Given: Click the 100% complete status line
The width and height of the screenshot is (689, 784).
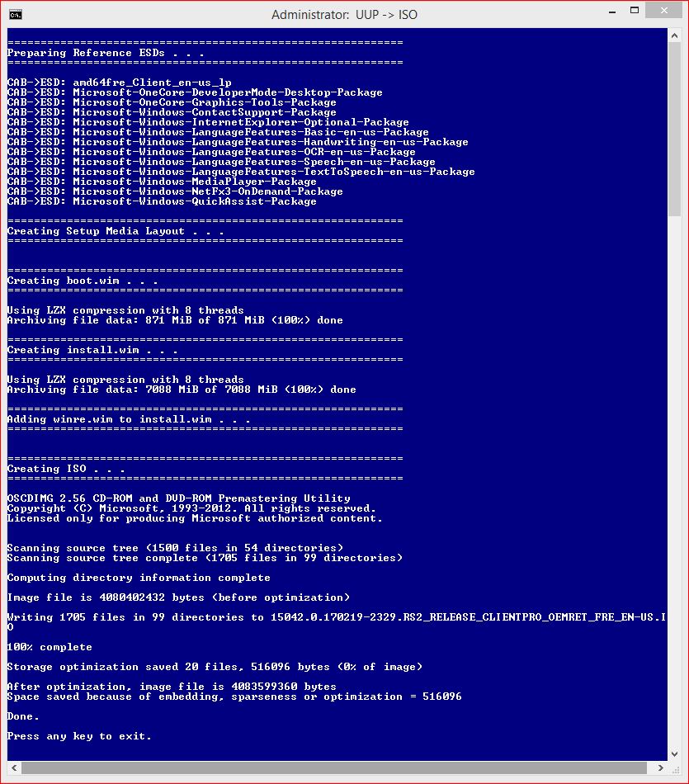Looking at the screenshot, I should pos(50,646).
